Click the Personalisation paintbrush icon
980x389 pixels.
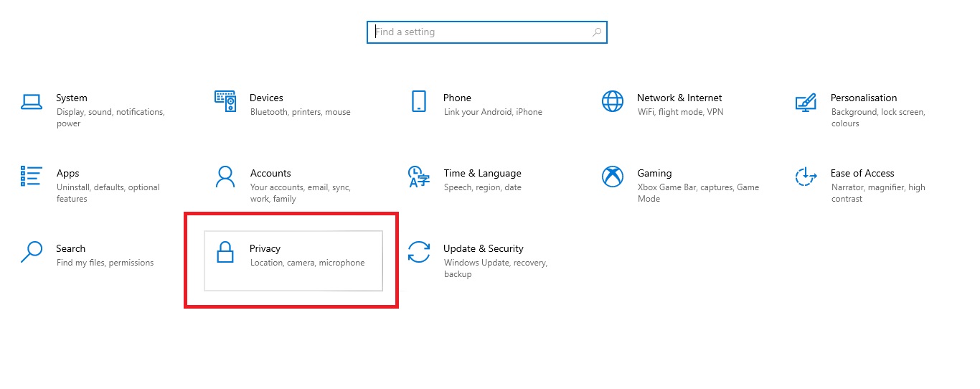(806, 102)
